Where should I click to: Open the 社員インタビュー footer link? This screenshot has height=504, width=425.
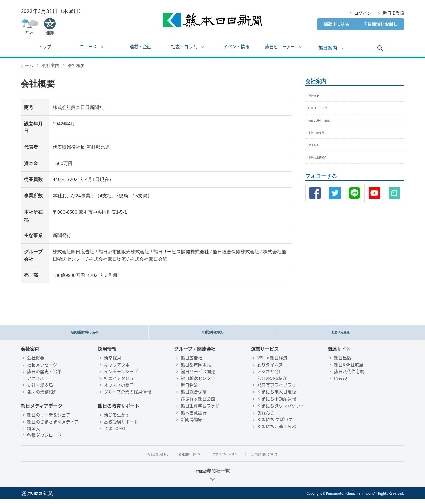tap(121, 378)
